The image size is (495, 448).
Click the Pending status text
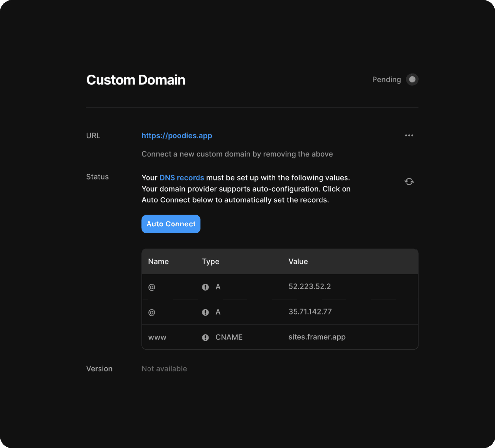coord(386,80)
